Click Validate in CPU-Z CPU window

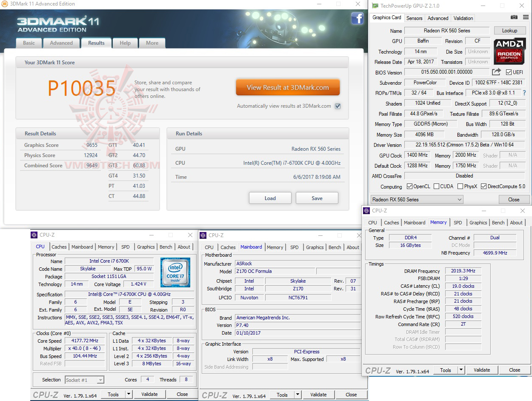[x=149, y=395]
